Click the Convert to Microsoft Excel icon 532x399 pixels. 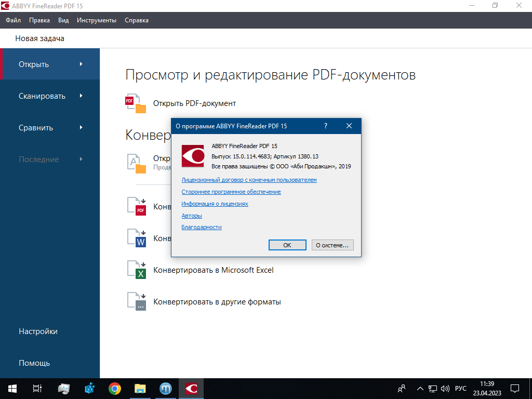(137, 270)
